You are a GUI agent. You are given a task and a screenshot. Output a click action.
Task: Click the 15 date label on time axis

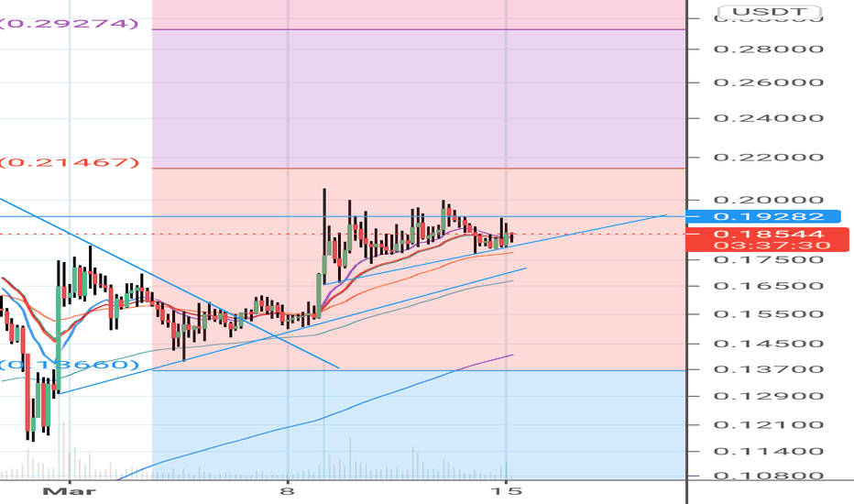506,491
